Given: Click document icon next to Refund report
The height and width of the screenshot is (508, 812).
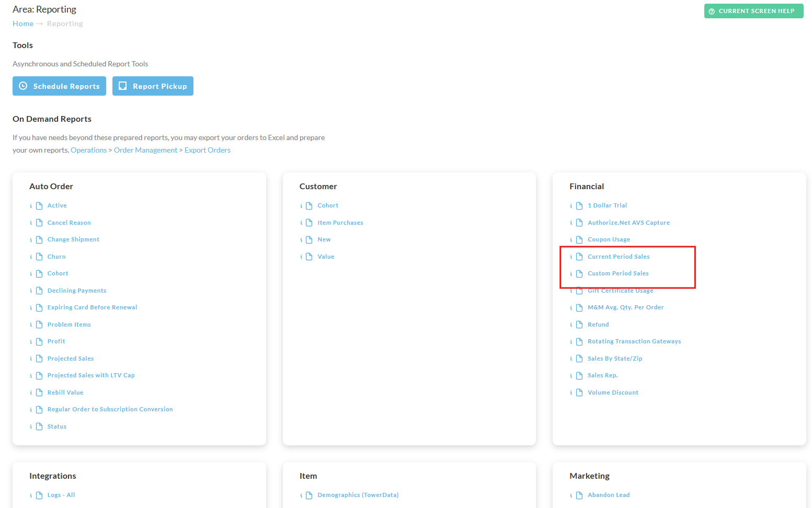Looking at the screenshot, I should tap(579, 325).
